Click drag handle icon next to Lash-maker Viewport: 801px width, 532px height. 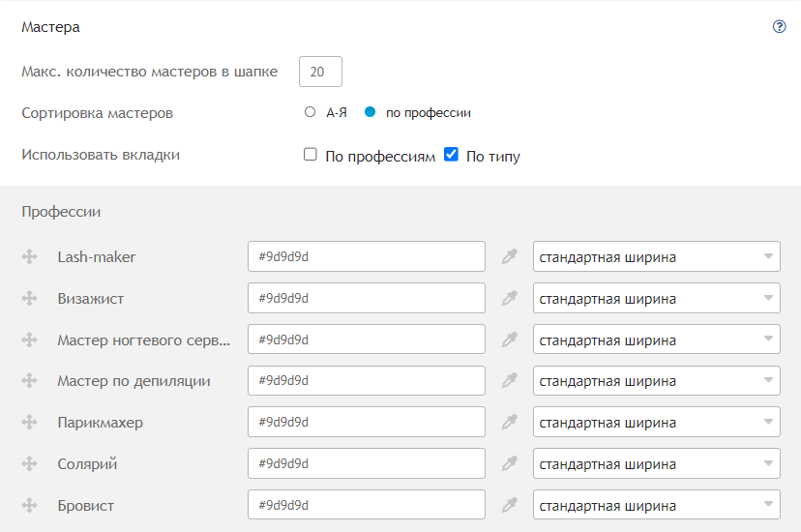point(30,256)
